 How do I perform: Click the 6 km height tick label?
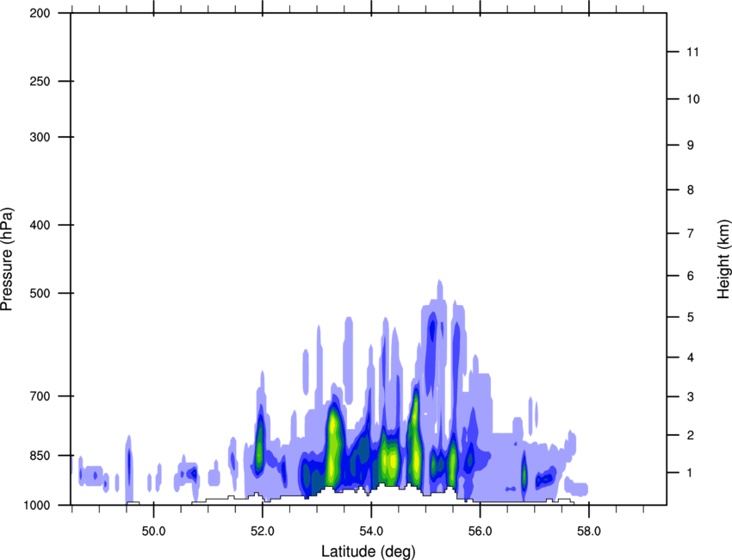click(x=691, y=276)
